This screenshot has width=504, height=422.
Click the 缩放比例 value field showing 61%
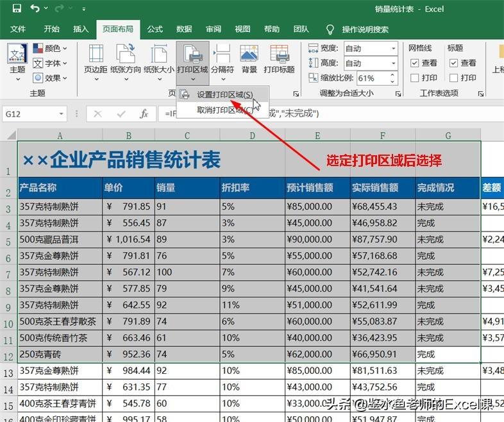[x=371, y=78]
